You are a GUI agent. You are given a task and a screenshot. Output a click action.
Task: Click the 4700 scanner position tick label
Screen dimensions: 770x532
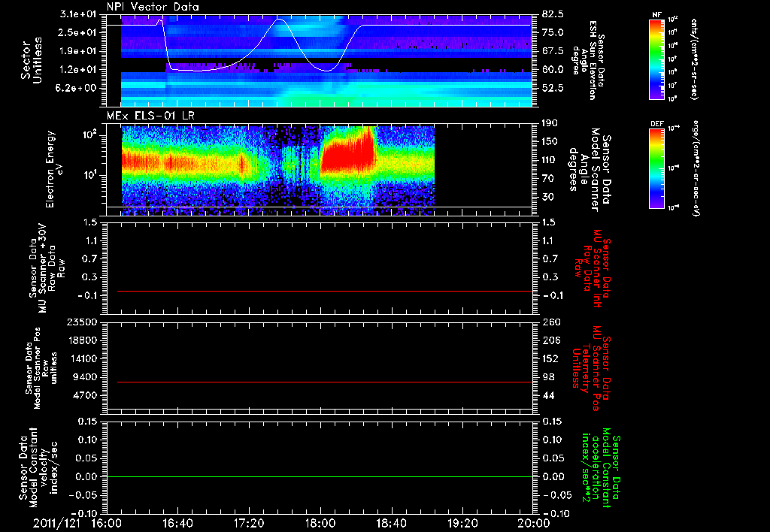[85, 395]
